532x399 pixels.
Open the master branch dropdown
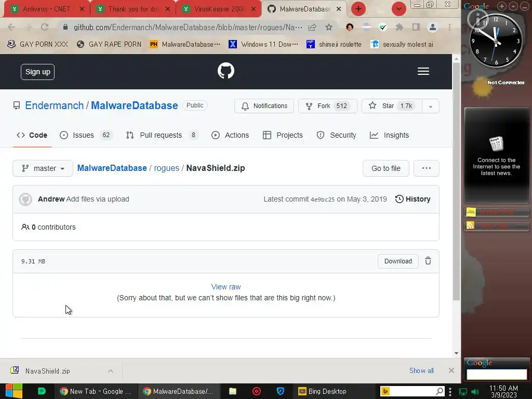pyautogui.click(x=43, y=168)
